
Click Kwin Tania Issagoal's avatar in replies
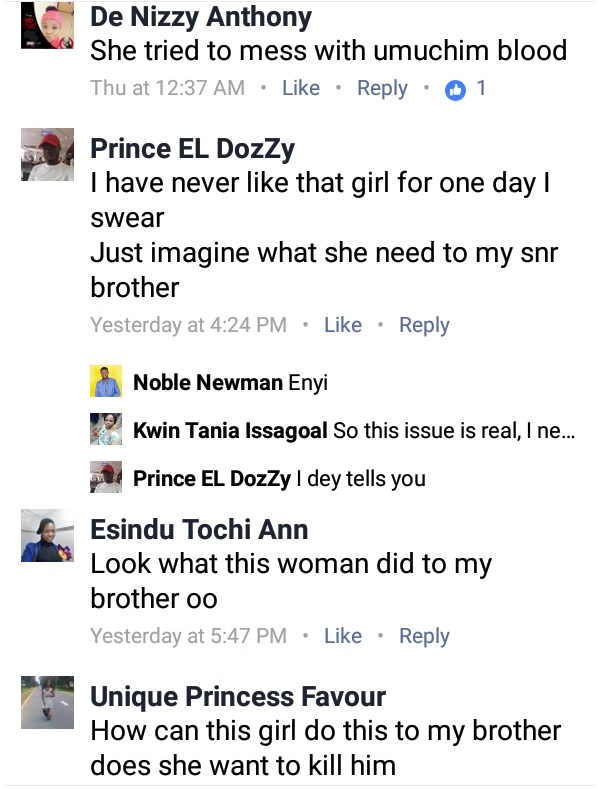105,430
